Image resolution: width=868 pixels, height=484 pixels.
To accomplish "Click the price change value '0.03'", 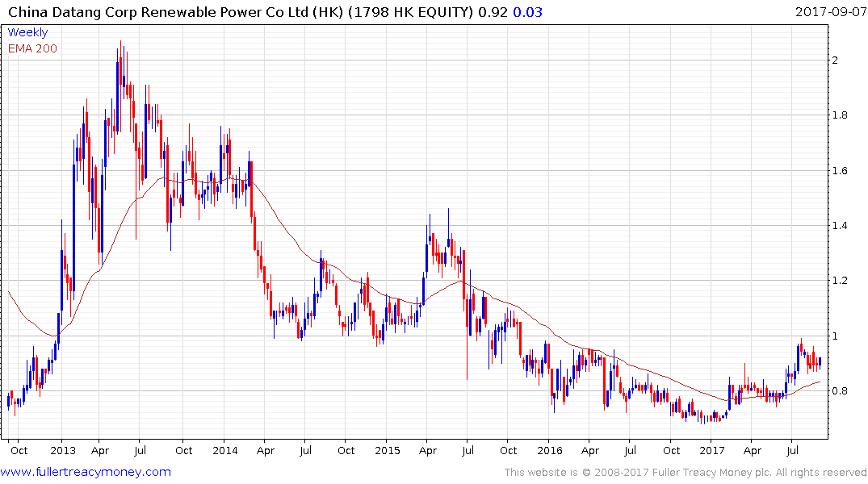I will click(527, 12).
